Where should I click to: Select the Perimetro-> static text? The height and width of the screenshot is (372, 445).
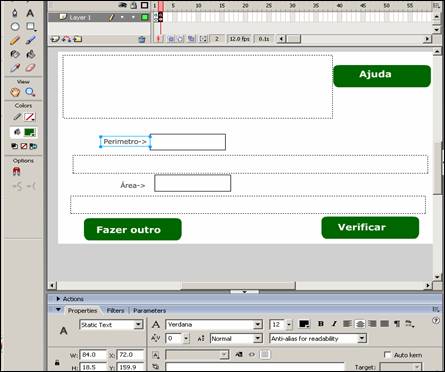(x=125, y=142)
